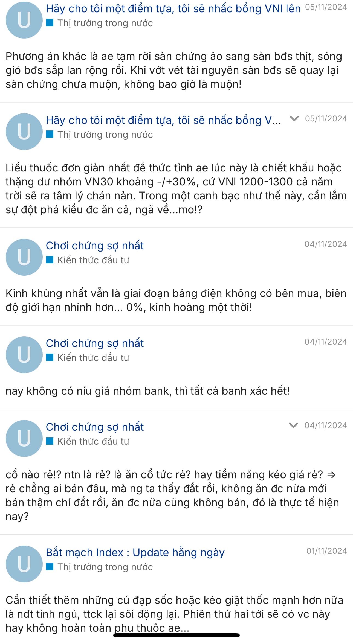Screen dimensions: 353x644
Task: Tap the avatar beside the "Liều thuốc đơn giản" post
Action: coord(24,132)
